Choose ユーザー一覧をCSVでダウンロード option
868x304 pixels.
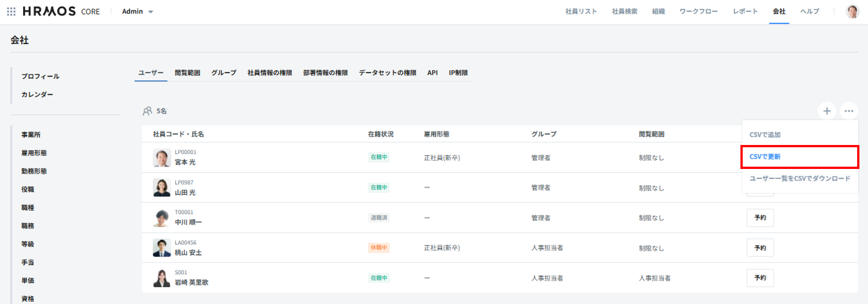(x=799, y=178)
